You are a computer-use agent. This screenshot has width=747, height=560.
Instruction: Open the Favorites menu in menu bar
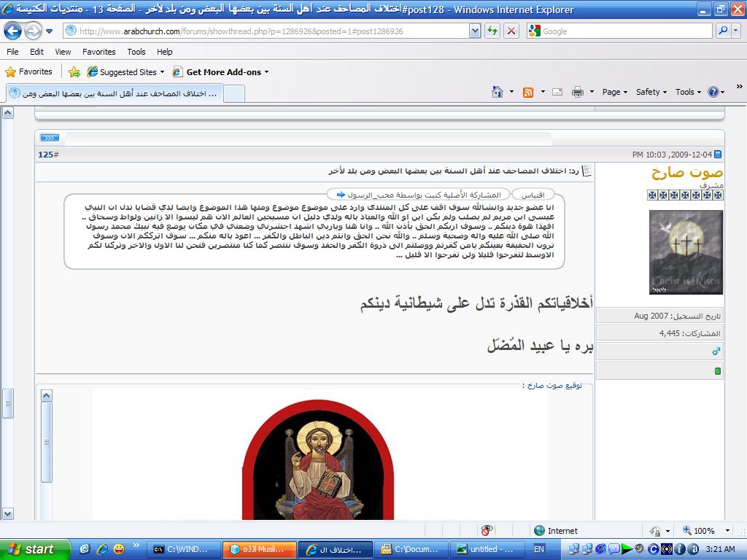click(x=99, y=52)
